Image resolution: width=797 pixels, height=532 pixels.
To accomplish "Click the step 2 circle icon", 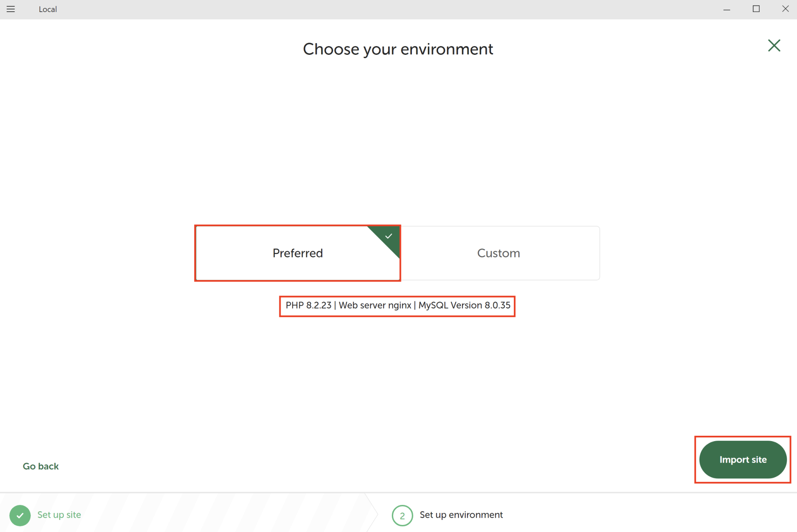I will tap(402, 515).
